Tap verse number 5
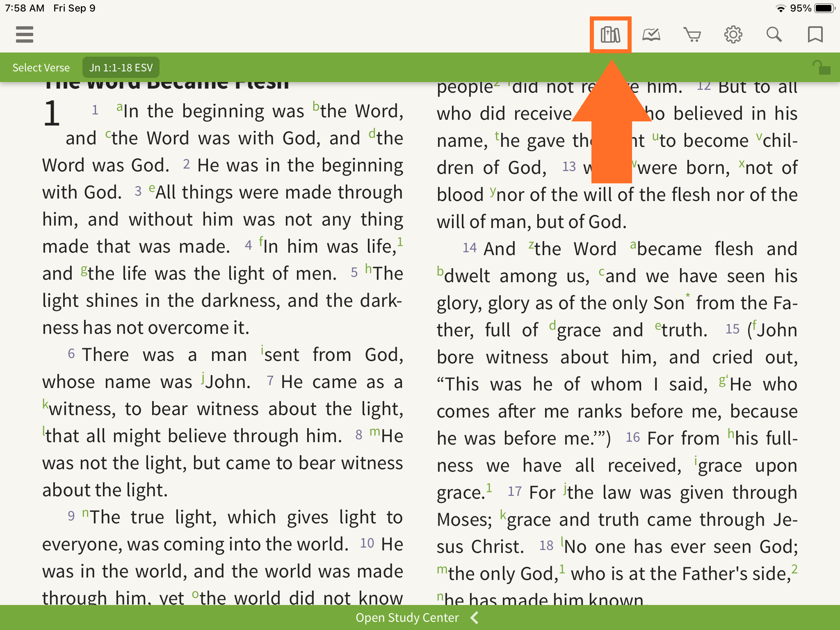This screenshot has width=840, height=630. point(354,272)
